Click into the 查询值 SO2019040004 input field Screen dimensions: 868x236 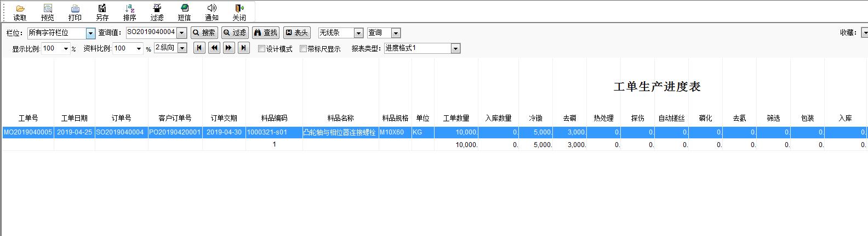click(x=151, y=33)
